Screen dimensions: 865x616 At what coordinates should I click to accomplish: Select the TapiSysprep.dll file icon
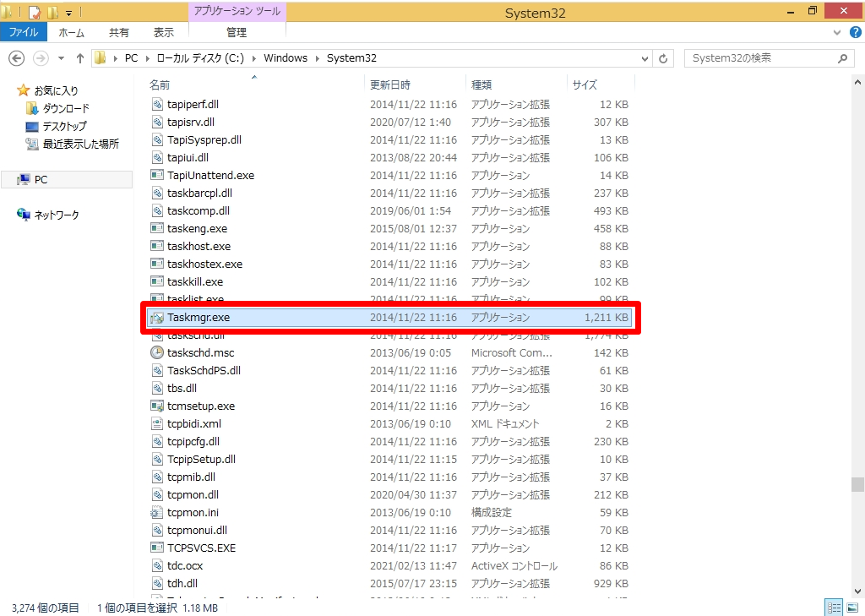click(157, 139)
